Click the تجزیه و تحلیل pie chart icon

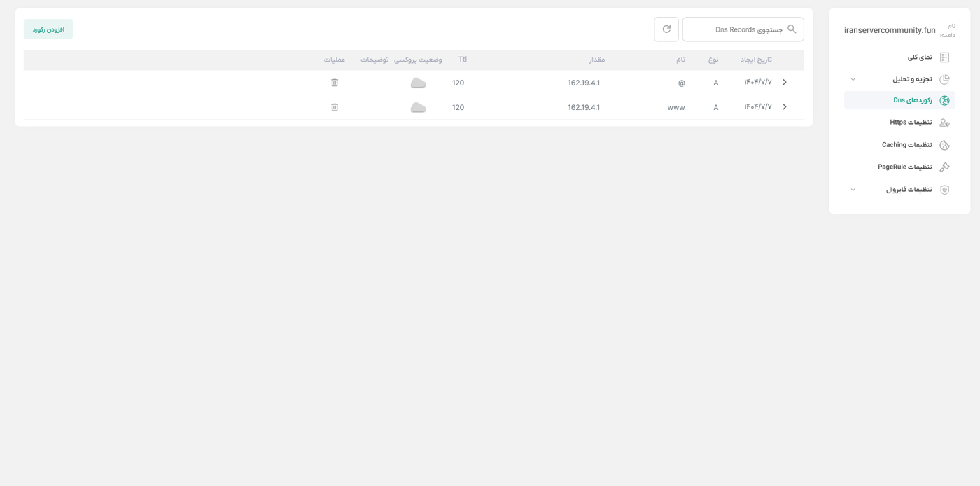(945, 78)
